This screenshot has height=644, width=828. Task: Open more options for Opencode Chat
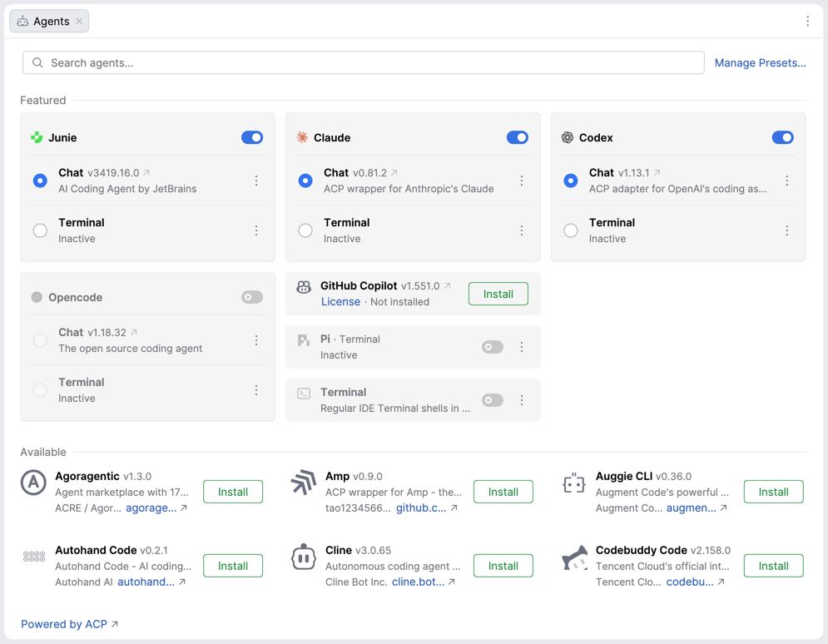click(x=256, y=340)
